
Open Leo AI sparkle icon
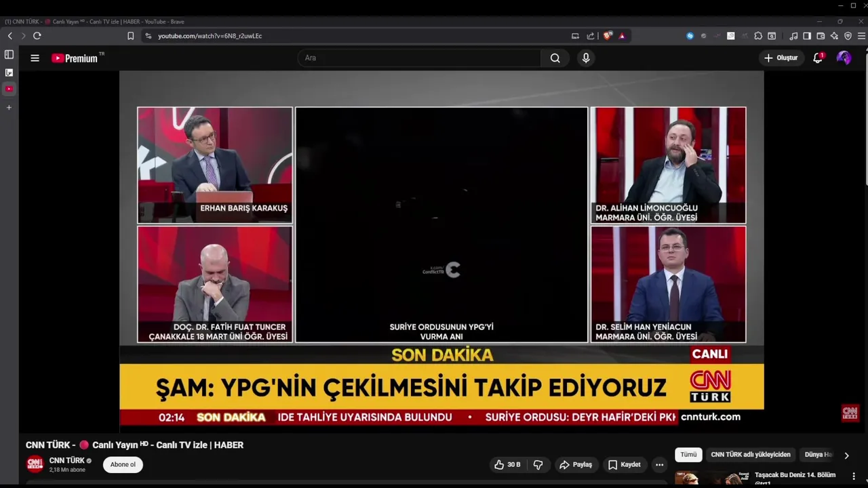(x=834, y=36)
